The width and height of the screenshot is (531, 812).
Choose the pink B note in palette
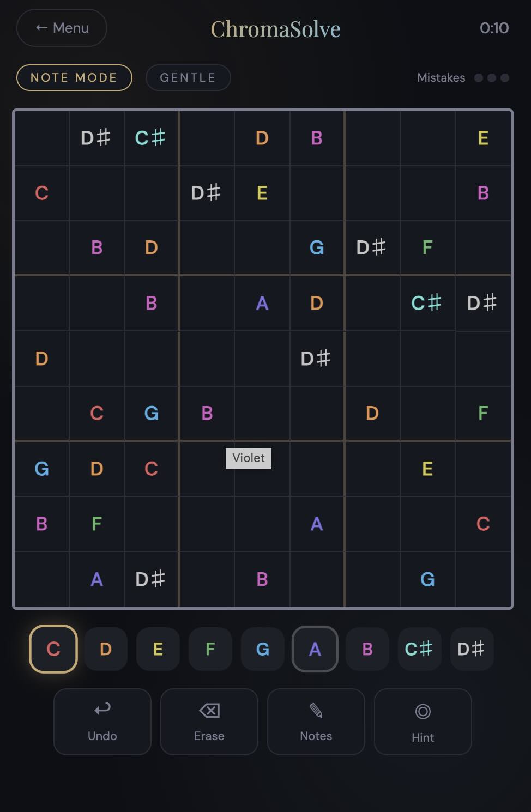[367, 649]
